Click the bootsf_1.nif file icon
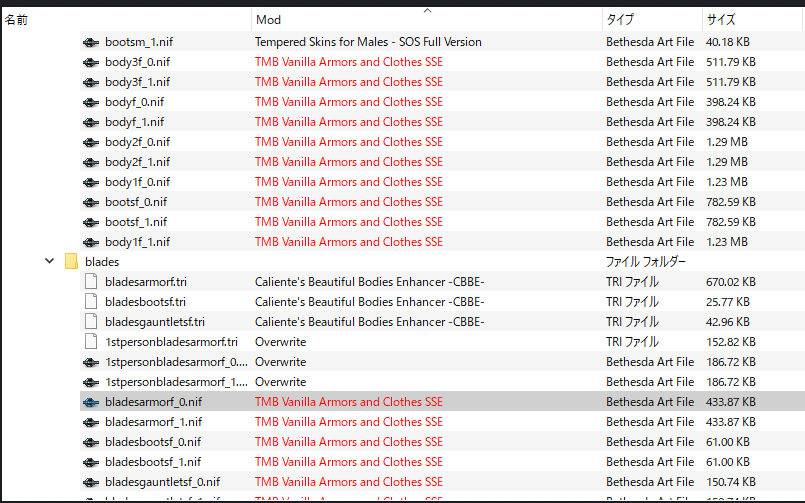This screenshot has height=503, width=805. tap(91, 222)
